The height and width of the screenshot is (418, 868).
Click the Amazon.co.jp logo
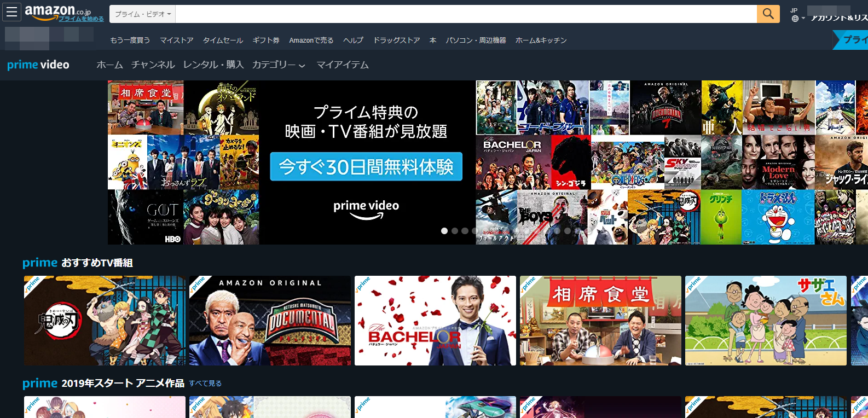tap(58, 11)
